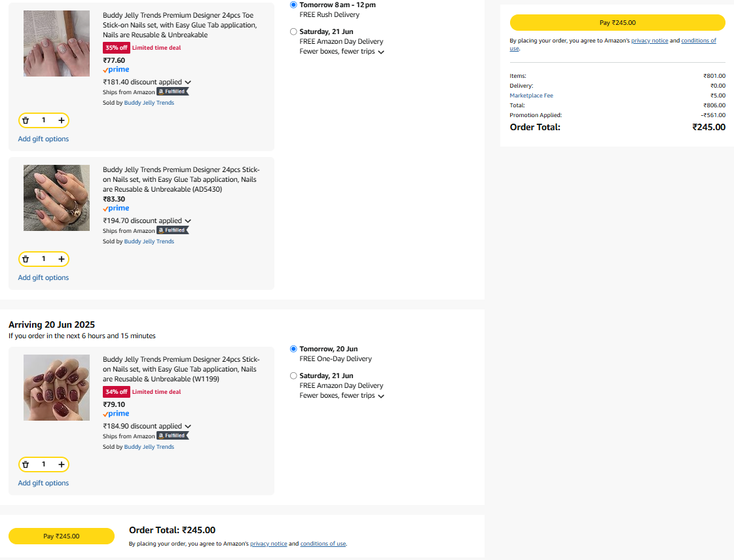Click the quantity number for W1199 set
Screen dimensions: 734x560
pyautogui.click(x=43, y=464)
